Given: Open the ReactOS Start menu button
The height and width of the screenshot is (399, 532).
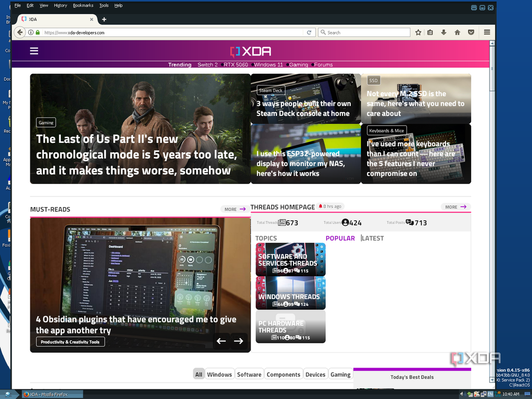Looking at the screenshot, I should (x=8, y=394).
